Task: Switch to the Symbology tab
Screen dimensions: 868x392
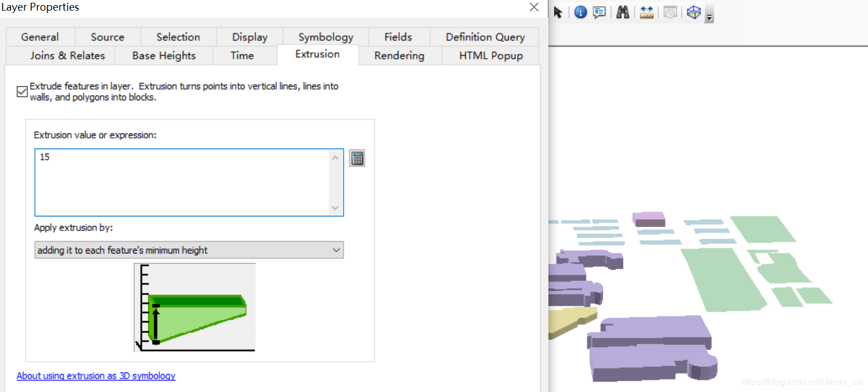Action: tap(326, 37)
